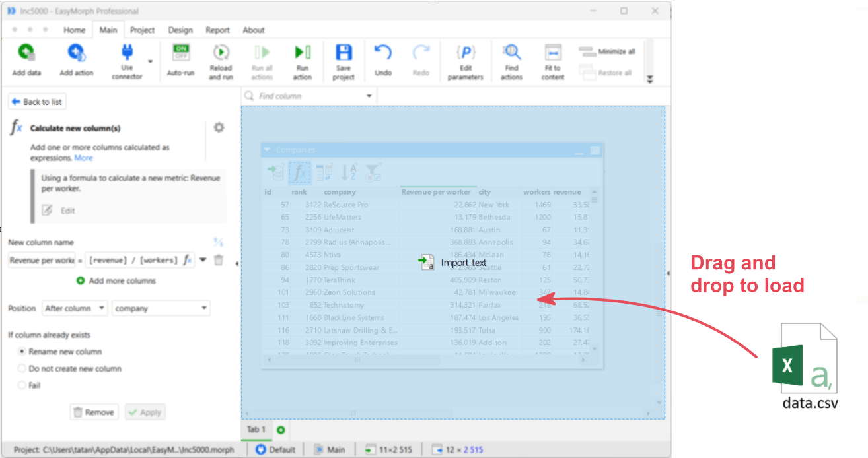868x458 pixels.
Task: Switch to the Home ribbon tab
Action: (74, 30)
